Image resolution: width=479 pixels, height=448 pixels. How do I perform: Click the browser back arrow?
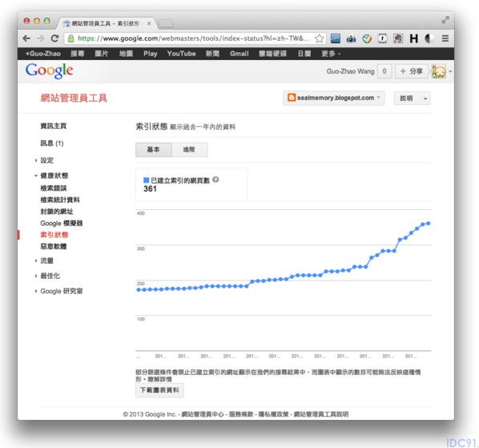tap(26, 38)
